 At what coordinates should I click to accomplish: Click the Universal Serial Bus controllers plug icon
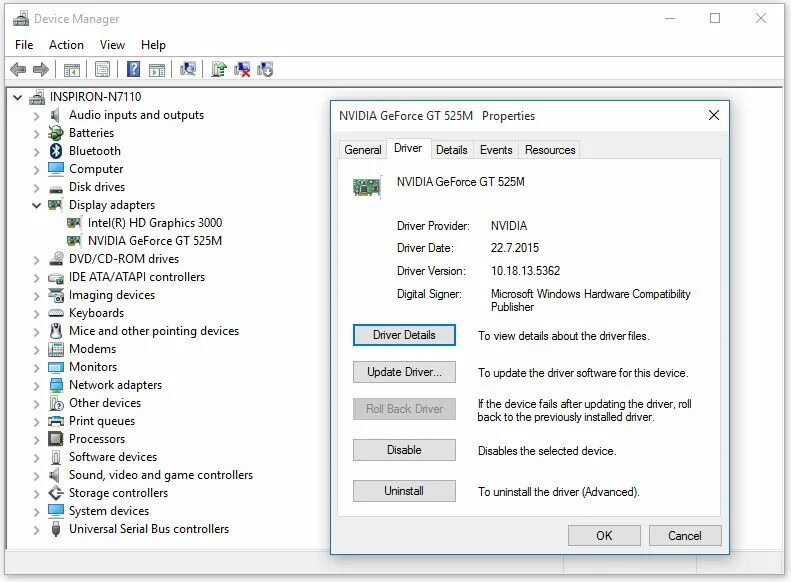point(56,529)
